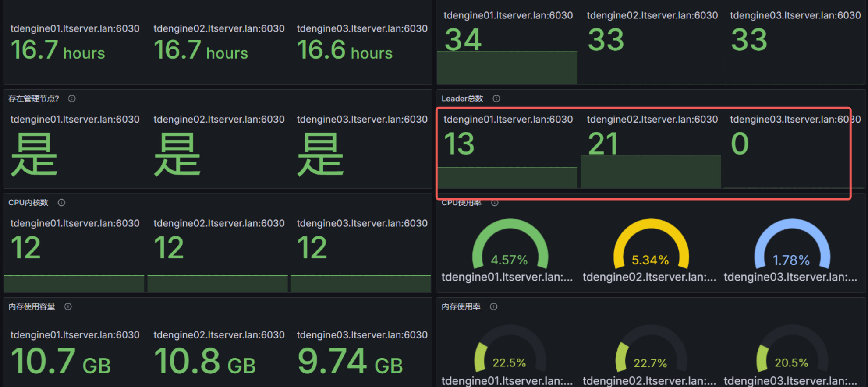The height and width of the screenshot is (387, 868).
Task: Select the Leader count value 21 for tdengine02
Action: tap(602, 144)
